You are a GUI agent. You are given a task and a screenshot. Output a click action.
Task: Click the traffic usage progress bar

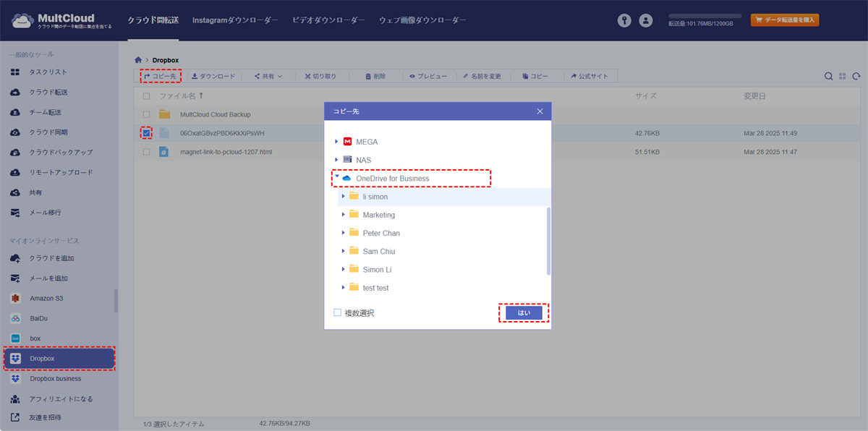click(705, 15)
